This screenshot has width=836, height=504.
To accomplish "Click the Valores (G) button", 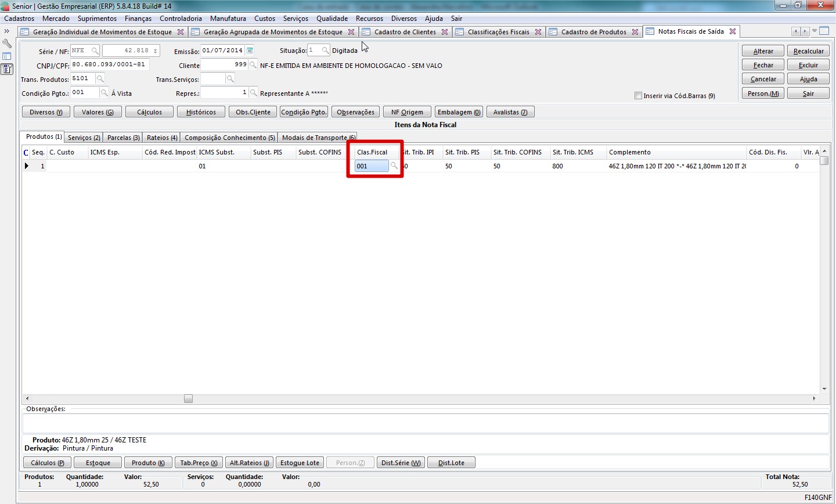I will 98,112.
